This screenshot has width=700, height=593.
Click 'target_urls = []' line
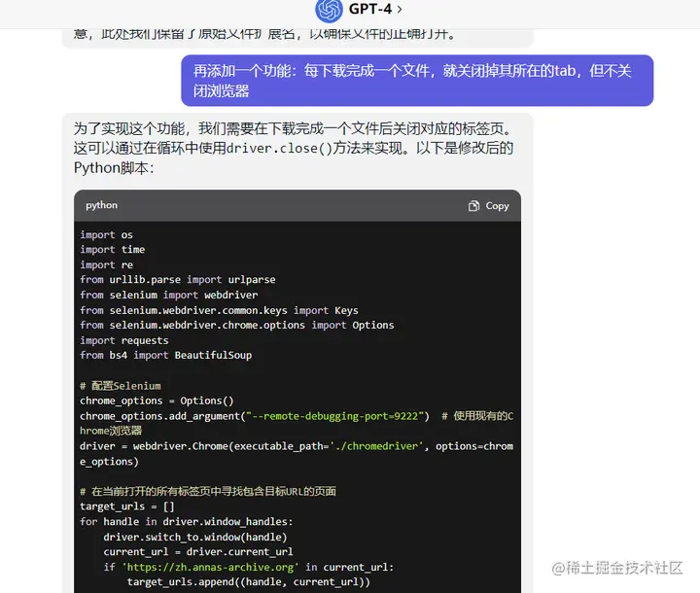[127, 506]
